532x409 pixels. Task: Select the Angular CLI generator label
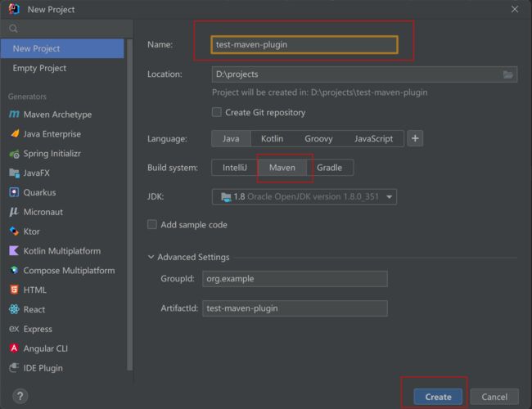pos(46,348)
